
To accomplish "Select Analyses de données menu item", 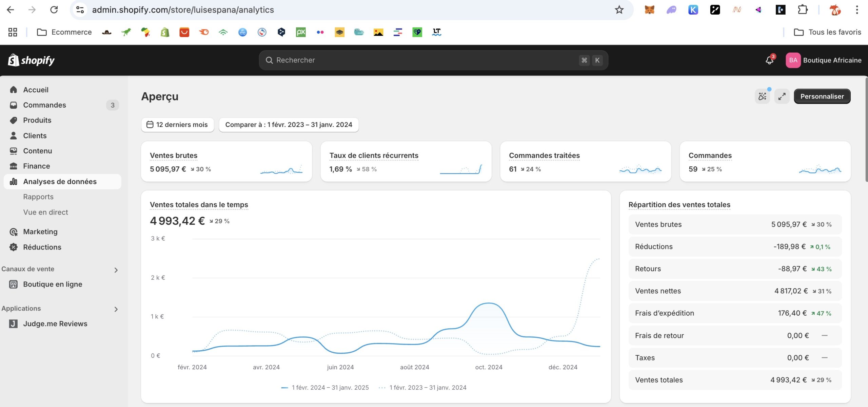I will [62, 182].
